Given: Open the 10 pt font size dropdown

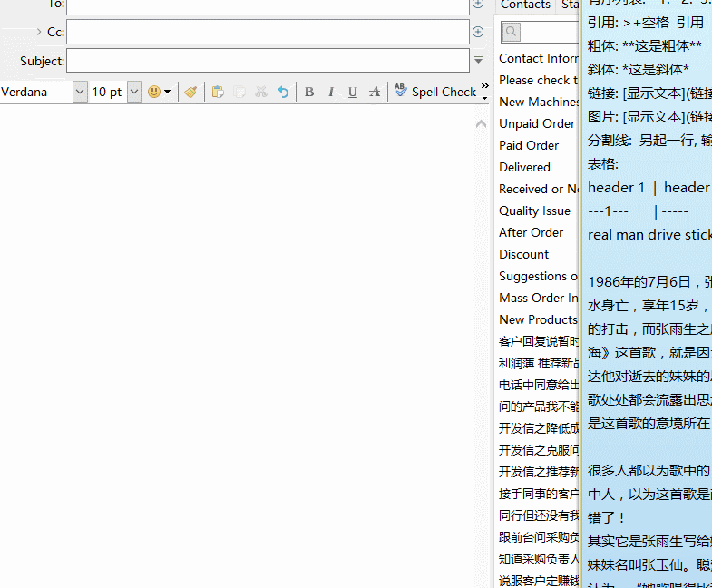Looking at the screenshot, I should pyautogui.click(x=134, y=92).
